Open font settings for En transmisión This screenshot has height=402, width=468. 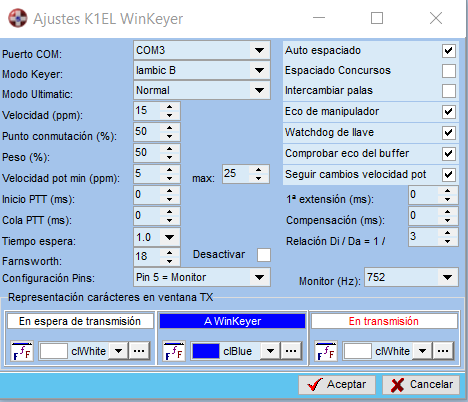click(326, 351)
